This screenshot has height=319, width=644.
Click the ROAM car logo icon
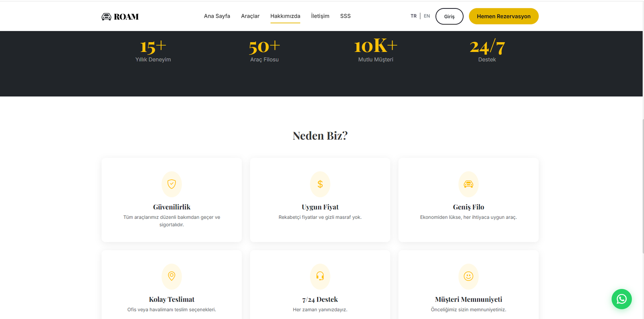tap(106, 16)
